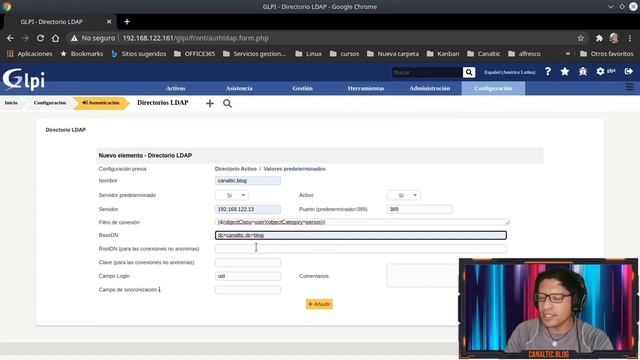Click the address bar URL
The image size is (640, 360).
pyautogui.click(x=196, y=38)
